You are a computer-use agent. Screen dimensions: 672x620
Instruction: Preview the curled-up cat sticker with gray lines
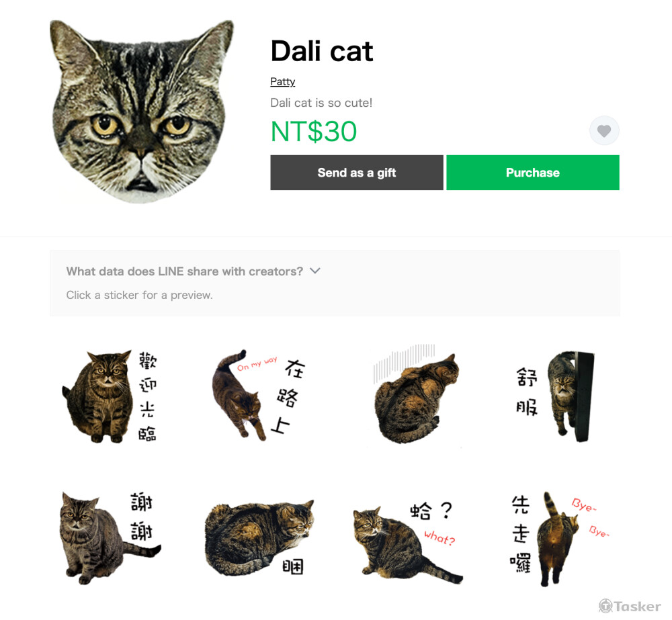[415, 394]
